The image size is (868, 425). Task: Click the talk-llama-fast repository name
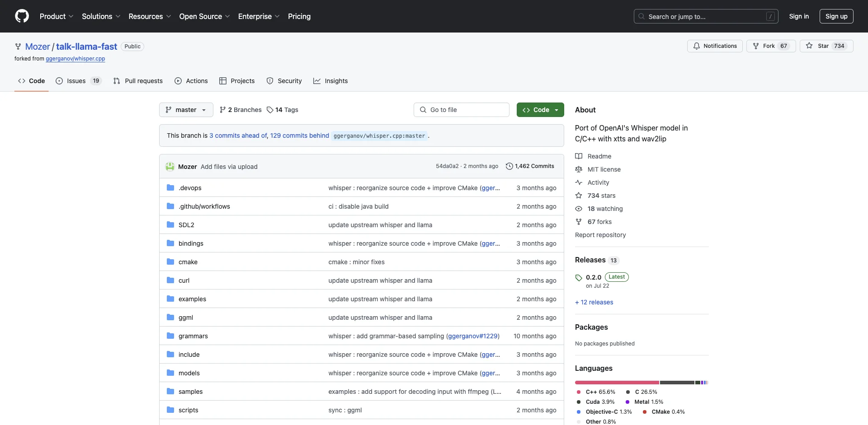(x=87, y=47)
